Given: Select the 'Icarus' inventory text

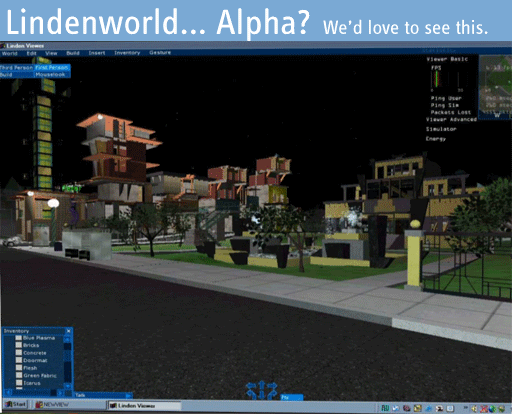Looking at the screenshot, I should (x=32, y=383).
